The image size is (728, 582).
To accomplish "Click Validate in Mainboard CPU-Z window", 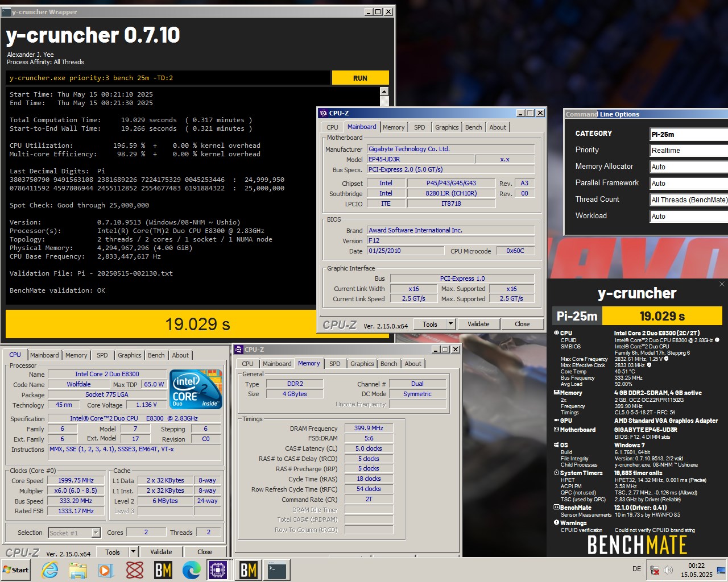I will (478, 324).
